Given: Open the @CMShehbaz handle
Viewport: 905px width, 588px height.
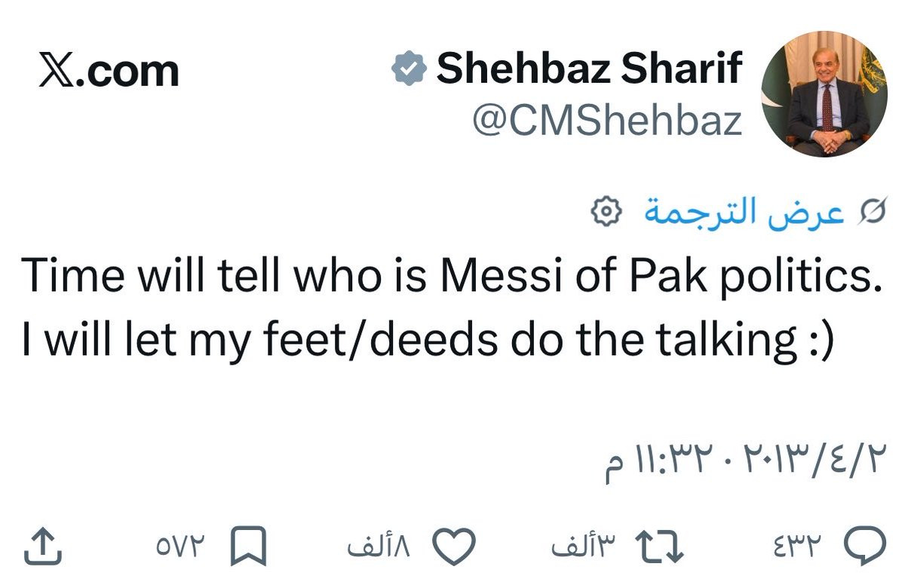Looking at the screenshot, I should 608,120.
